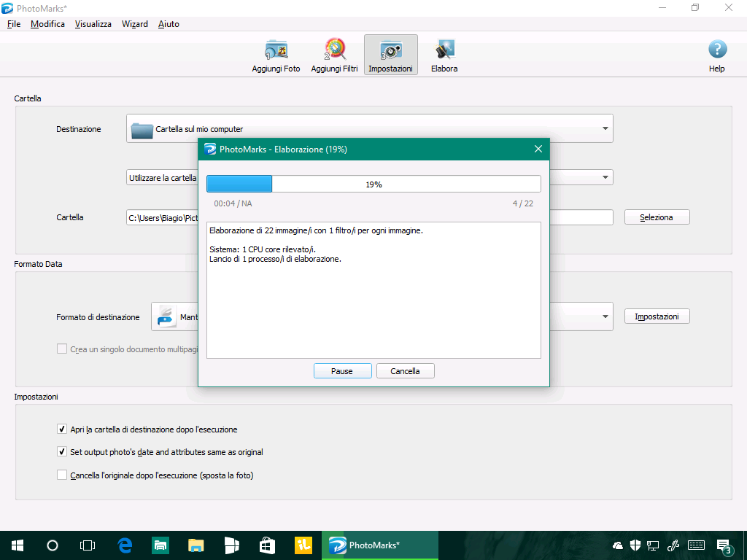
Task: Click Cancella to abort processing
Action: (x=406, y=371)
